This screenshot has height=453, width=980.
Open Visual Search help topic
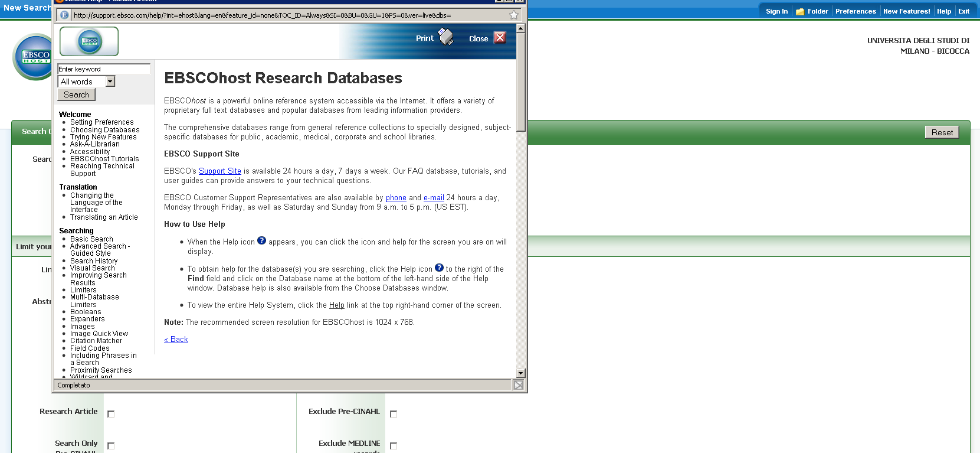coord(93,268)
